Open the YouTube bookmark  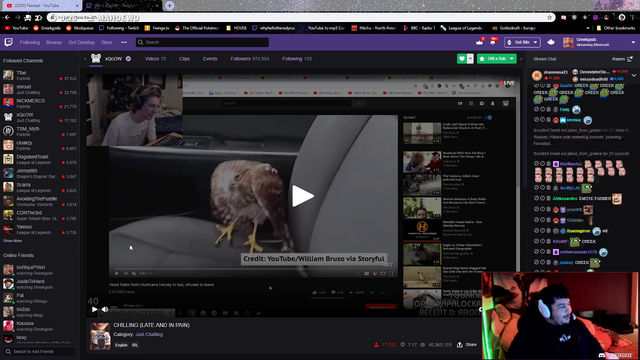pos(16,28)
